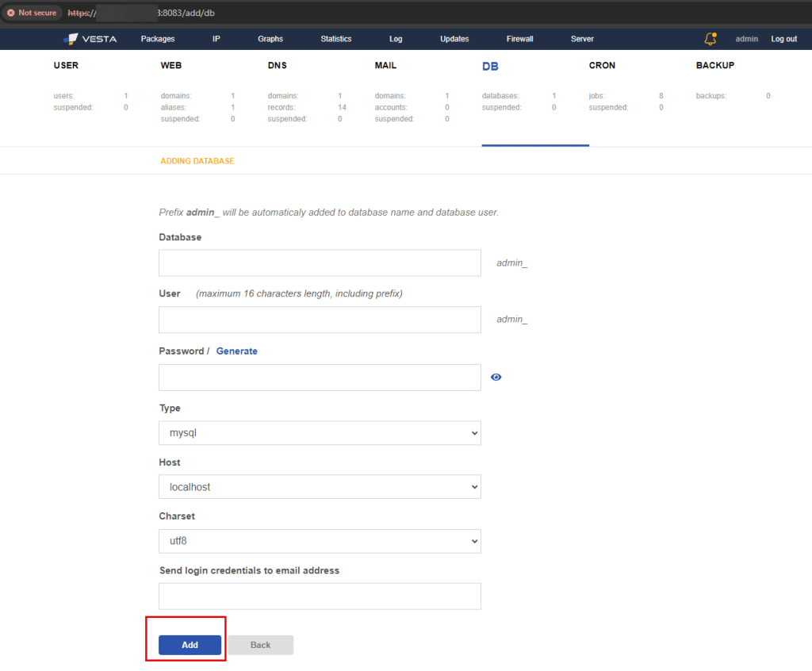Viewport: 812px width, 671px height.
Task: Switch to the WEB tab
Action: coord(170,66)
